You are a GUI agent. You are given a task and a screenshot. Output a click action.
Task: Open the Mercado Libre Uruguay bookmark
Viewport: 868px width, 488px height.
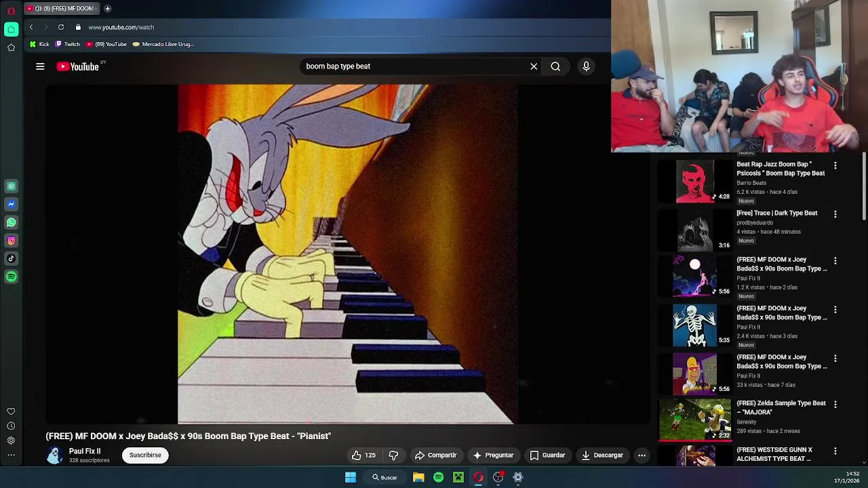click(163, 44)
